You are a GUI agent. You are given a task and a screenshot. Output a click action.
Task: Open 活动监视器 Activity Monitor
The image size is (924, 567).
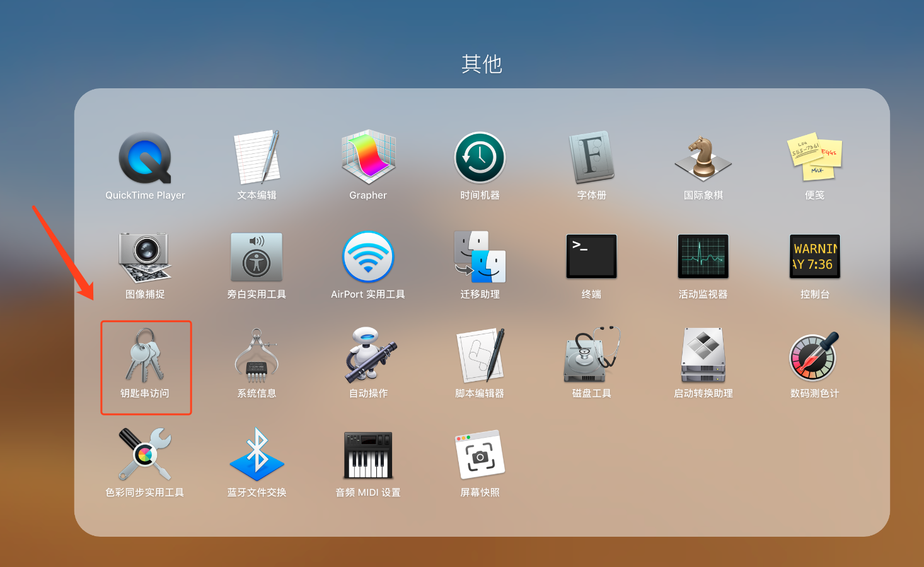(703, 257)
